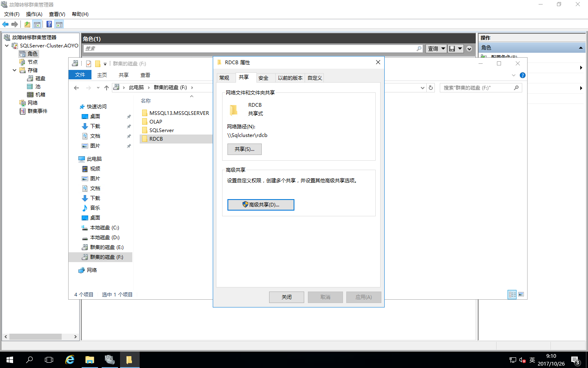Open the 主页 ribbon tab in Explorer
This screenshot has width=588, height=368.
coord(102,75)
